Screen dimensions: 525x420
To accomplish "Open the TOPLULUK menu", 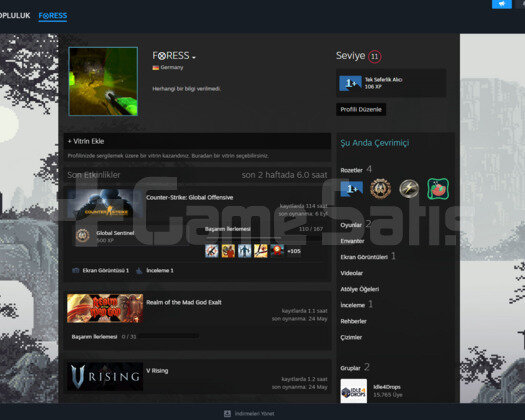I will (x=15, y=15).
